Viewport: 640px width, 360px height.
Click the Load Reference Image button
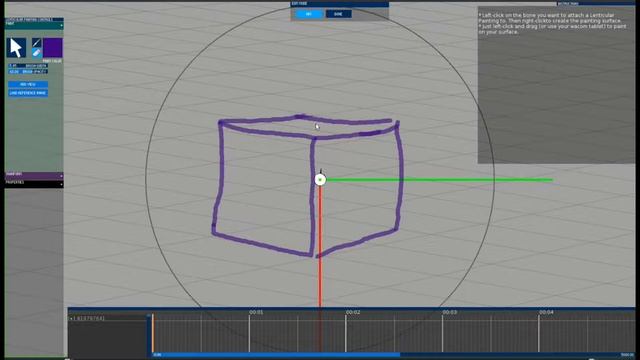coord(28,93)
